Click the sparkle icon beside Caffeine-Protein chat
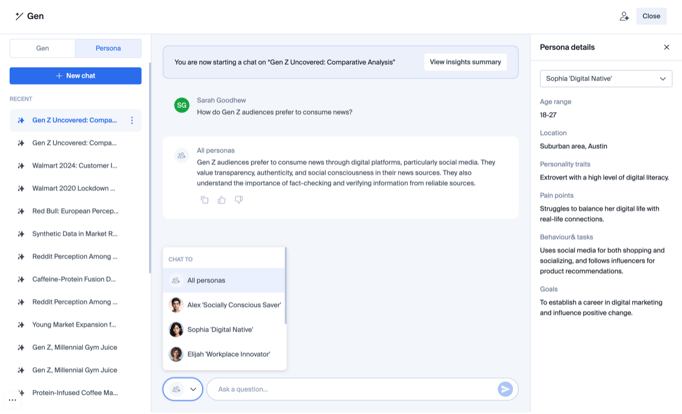682x414 pixels. click(x=20, y=279)
